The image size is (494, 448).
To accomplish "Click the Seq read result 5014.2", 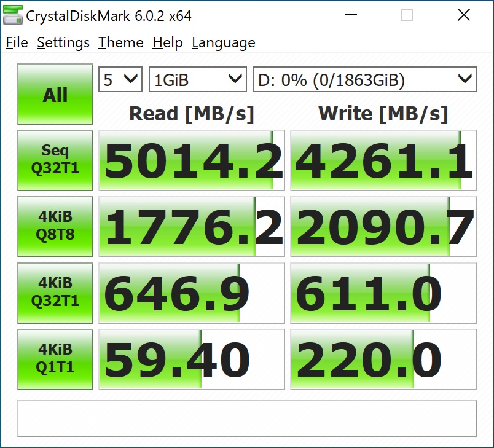I will (192, 160).
